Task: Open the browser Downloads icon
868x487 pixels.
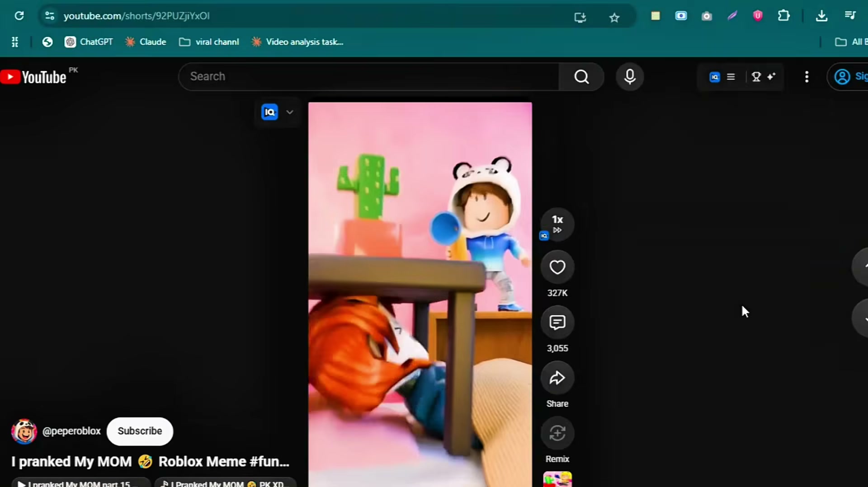Action: click(x=821, y=16)
